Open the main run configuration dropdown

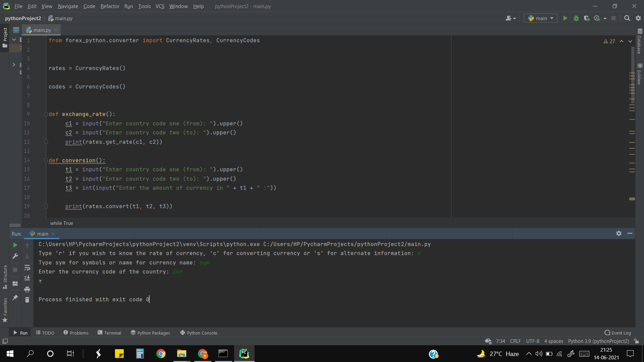pyautogui.click(x=541, y=18)
